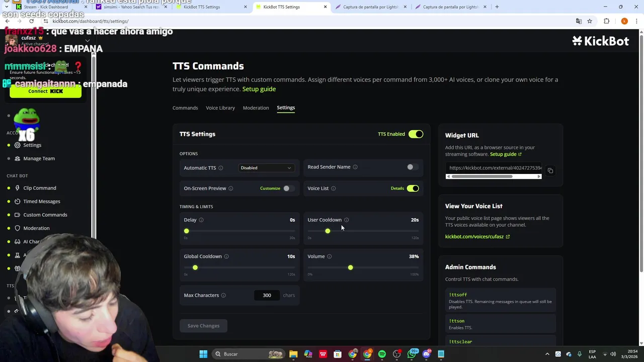The image size is (644, 362).
Task: Show hidden system tray icons chevron
Action: click(x=547, y=354)
